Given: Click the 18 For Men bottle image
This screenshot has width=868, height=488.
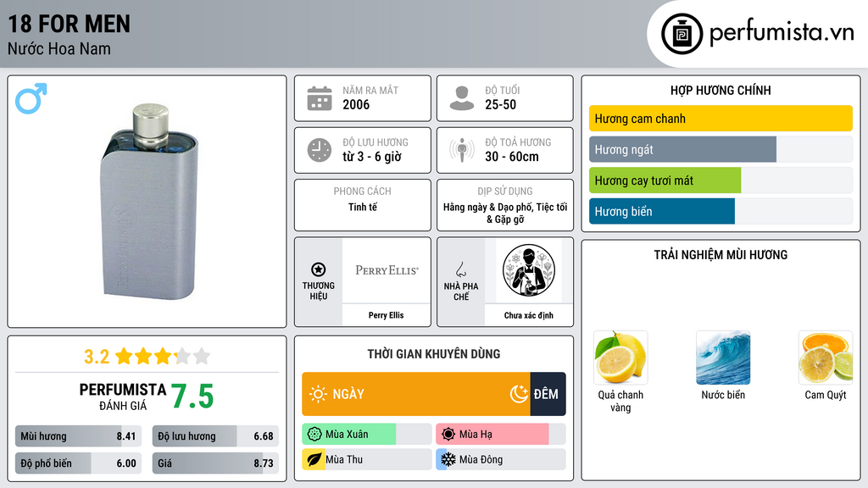Looking at the screenshot, I should tap(149, 202).
